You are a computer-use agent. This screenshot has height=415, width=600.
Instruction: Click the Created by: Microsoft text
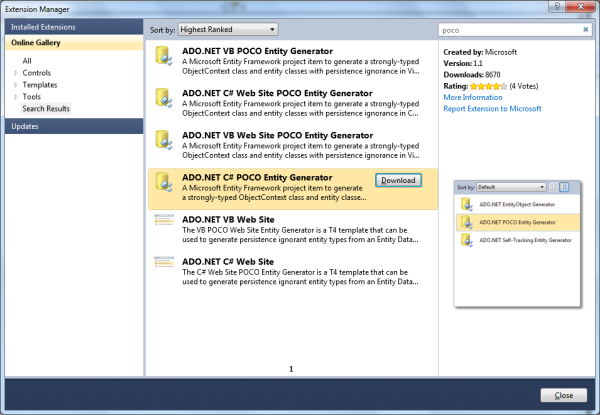[x=480, y=52]
